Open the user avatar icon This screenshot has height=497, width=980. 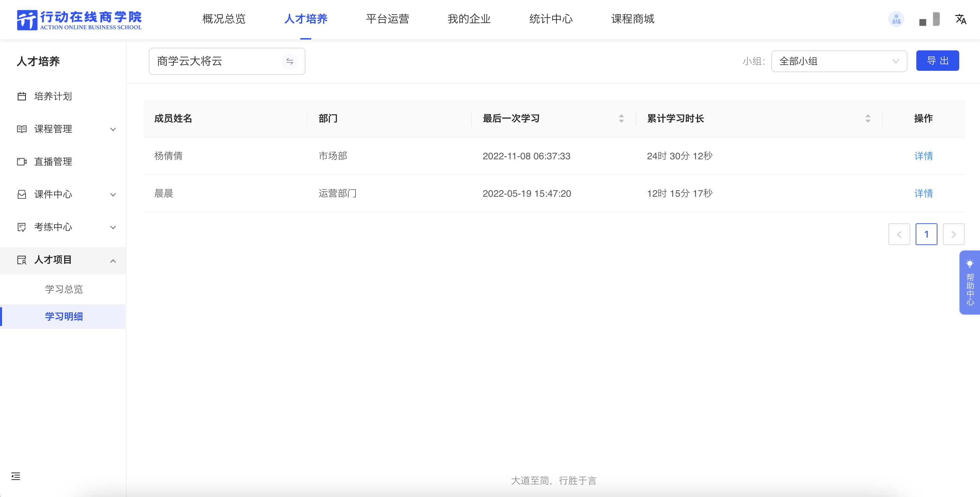point(896,19)
